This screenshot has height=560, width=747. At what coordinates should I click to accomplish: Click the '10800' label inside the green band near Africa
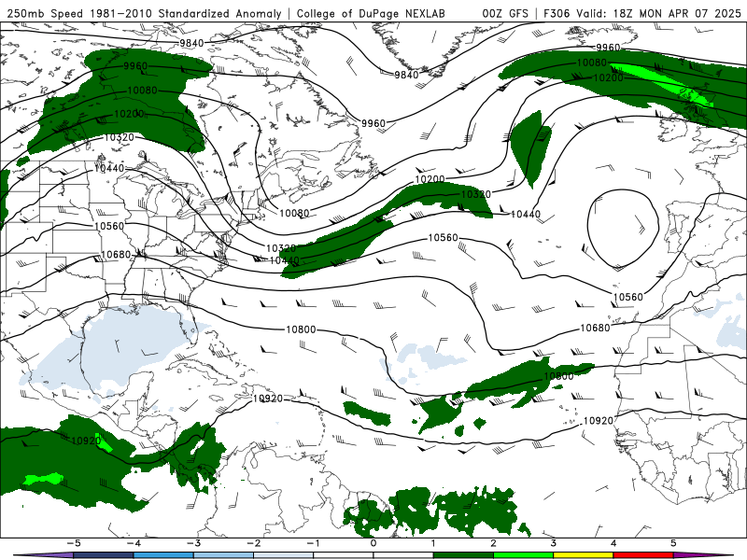(x=558, y=376)
